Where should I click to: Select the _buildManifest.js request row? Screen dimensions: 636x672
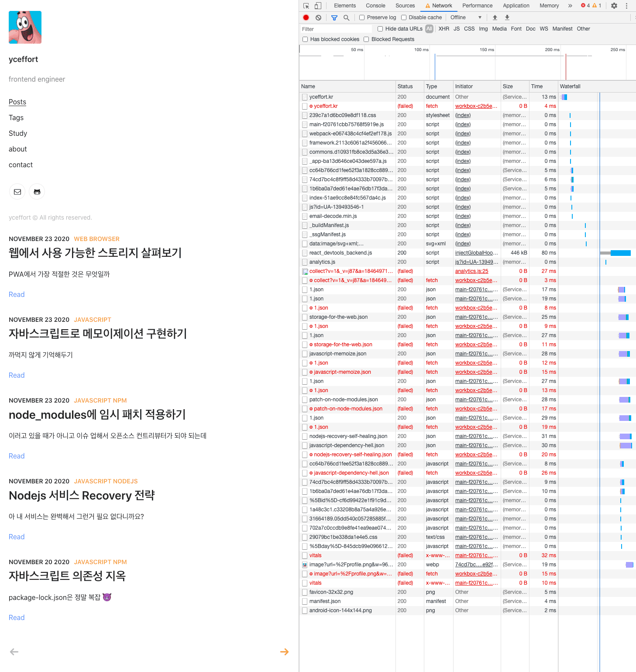point(467,225)
